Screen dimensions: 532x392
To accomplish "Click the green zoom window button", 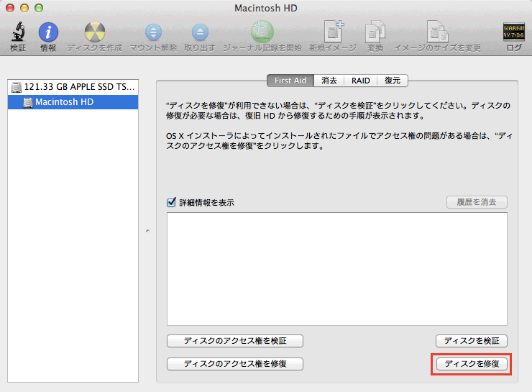I will pos(39,7).
